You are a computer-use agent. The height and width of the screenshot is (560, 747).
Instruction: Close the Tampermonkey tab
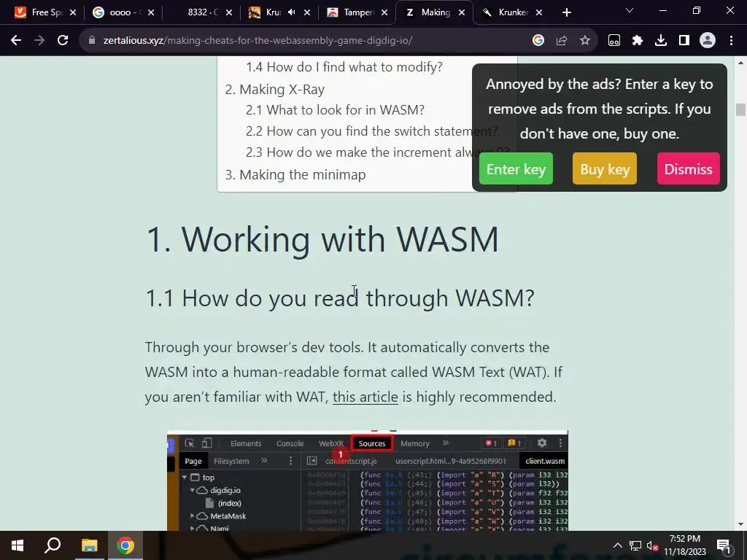(384, 13)
